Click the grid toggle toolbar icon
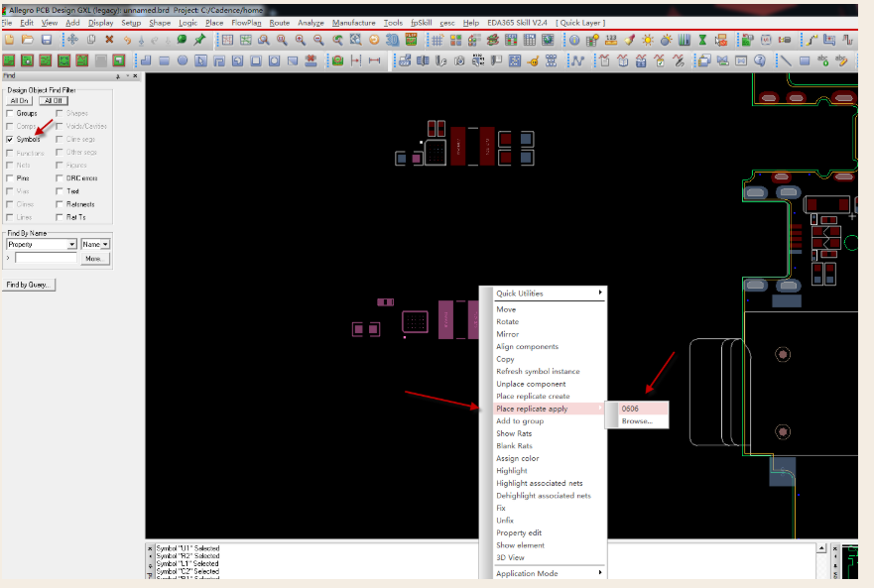The height and width of the screenshot is (588, 874). [437, 40]
